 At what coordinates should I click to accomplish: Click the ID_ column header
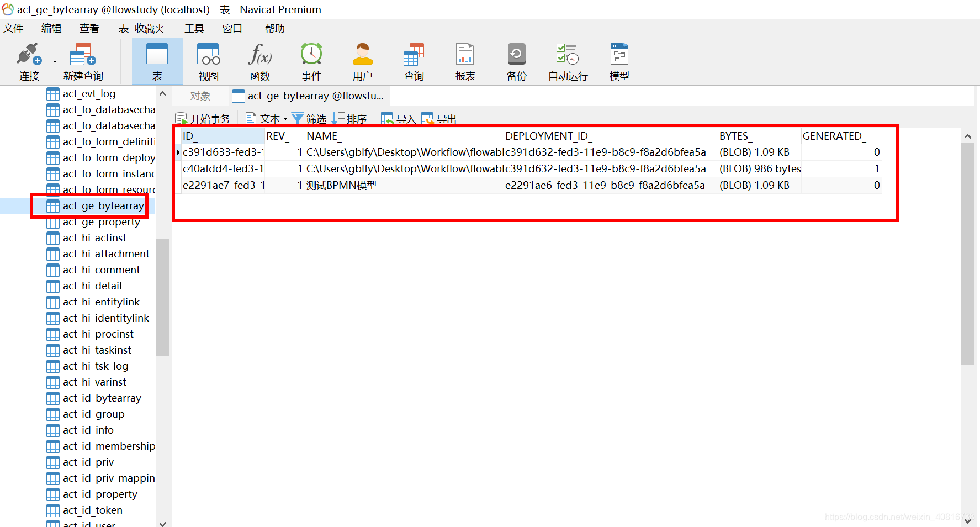[x=223, y=136]
